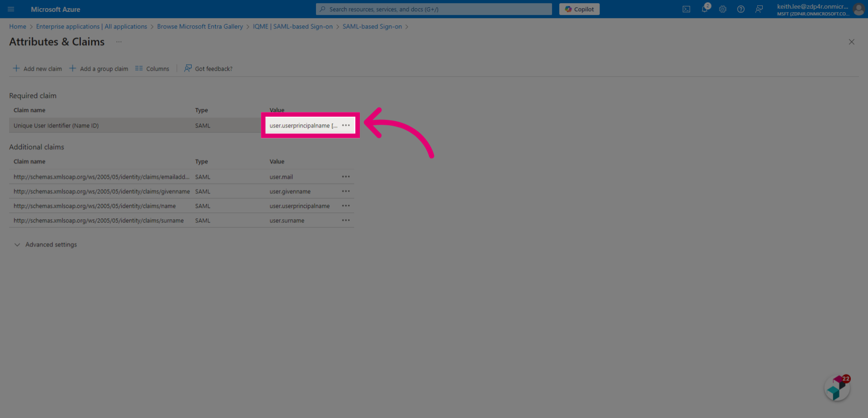Open the help question mark menu
868x418 pixels.
[x=741, y=9]
